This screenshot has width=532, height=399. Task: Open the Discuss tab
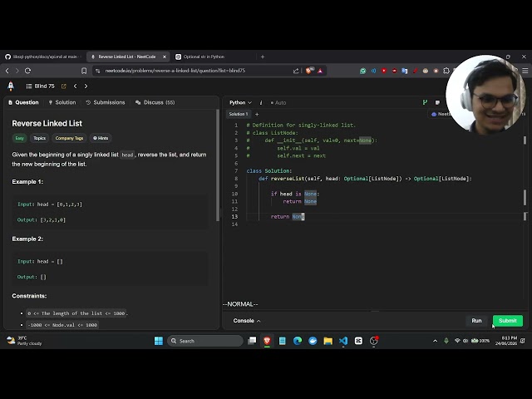[155, 102]
